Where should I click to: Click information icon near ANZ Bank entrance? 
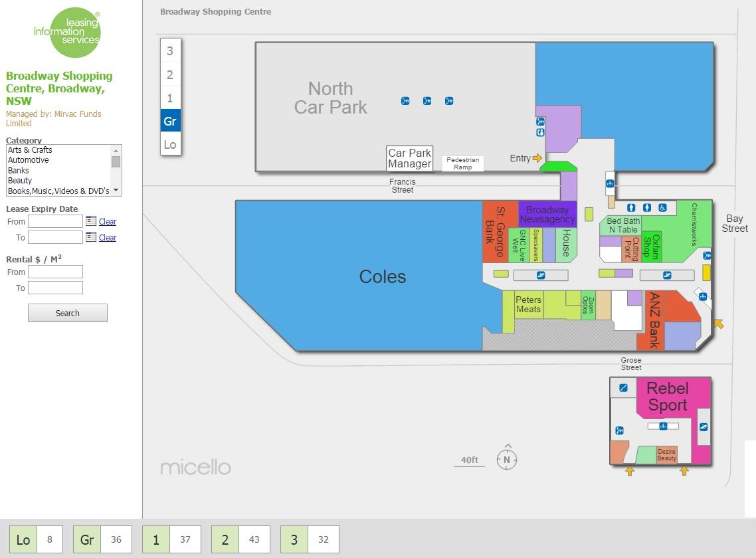click(703, 296)
